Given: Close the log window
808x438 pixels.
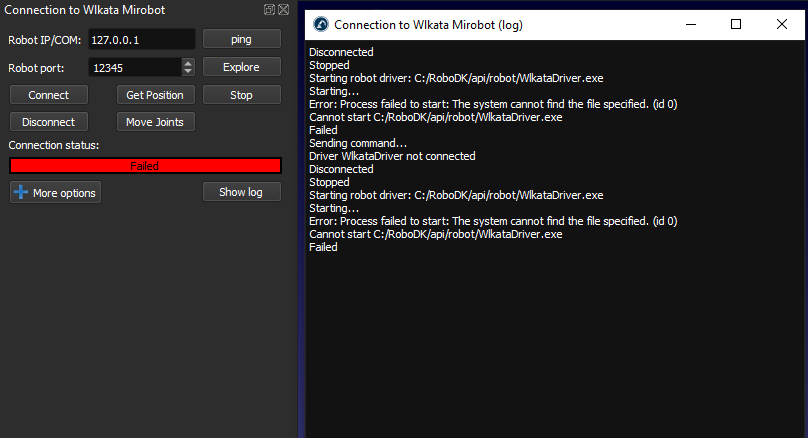Looking at the screenshot, I should [x=782, y=24].
